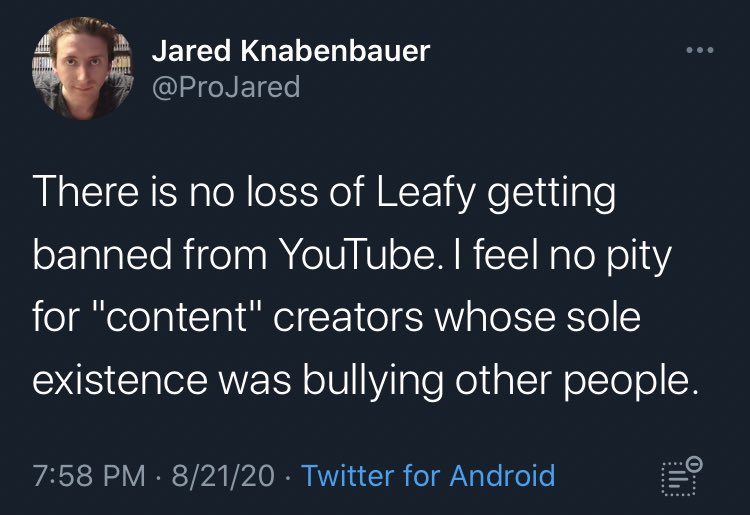
Task: Open the three-dot more options menu
Action: tap(700, 50)
